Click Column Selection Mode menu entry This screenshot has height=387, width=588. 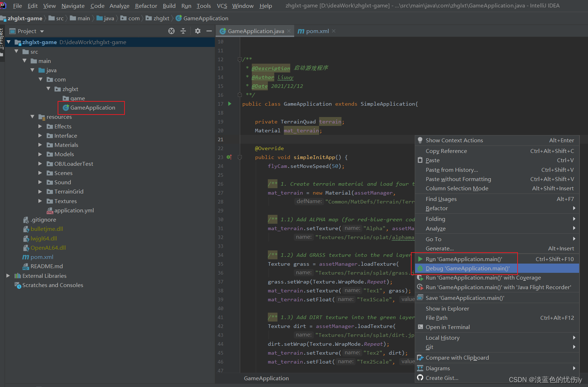click(x=497, y=188)
